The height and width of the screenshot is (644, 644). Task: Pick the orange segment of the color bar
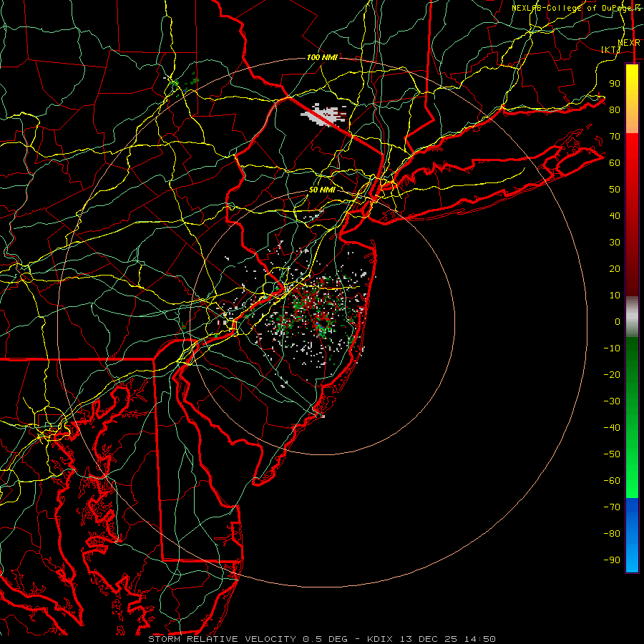632,119
